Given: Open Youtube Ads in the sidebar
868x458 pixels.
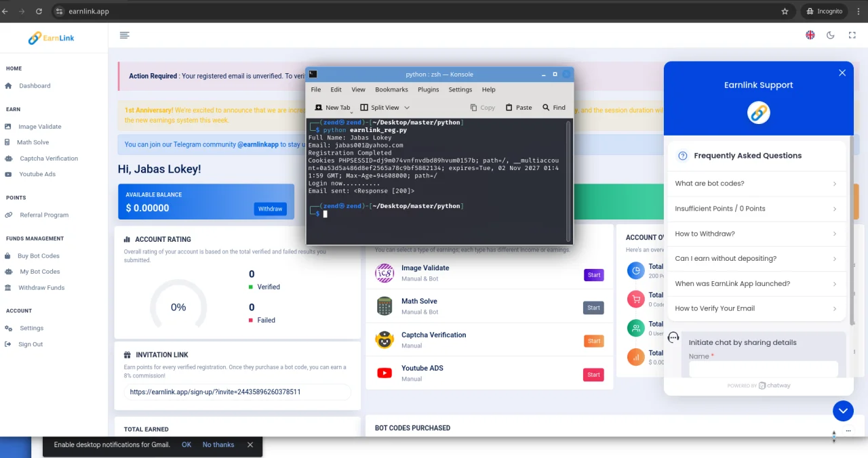Looking at the screenshot, I should pyautogui.click(x=37, y=174).
